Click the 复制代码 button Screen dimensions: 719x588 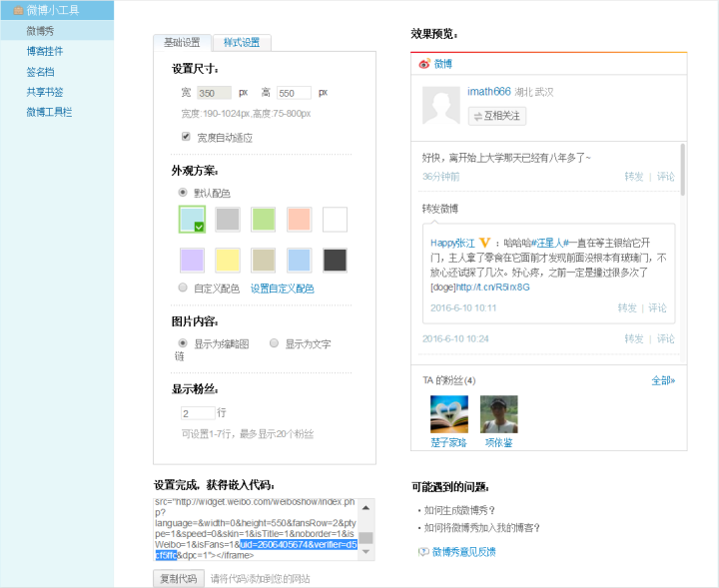coord(179,578)
